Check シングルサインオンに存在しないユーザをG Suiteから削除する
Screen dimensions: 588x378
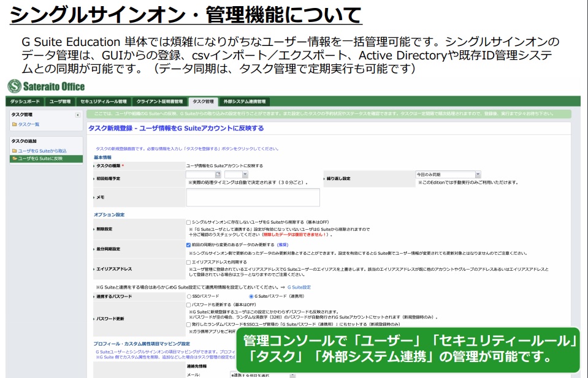(x=189, y=222)
